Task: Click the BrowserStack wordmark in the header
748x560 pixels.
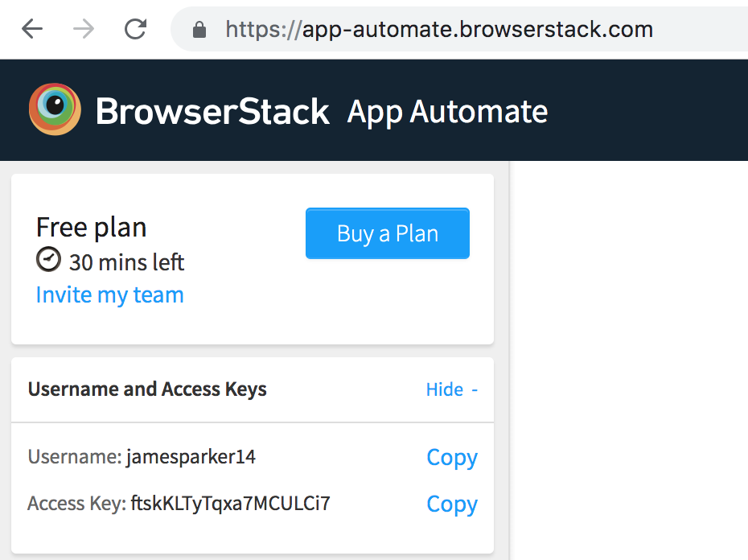Action: [x=212, y=111]
